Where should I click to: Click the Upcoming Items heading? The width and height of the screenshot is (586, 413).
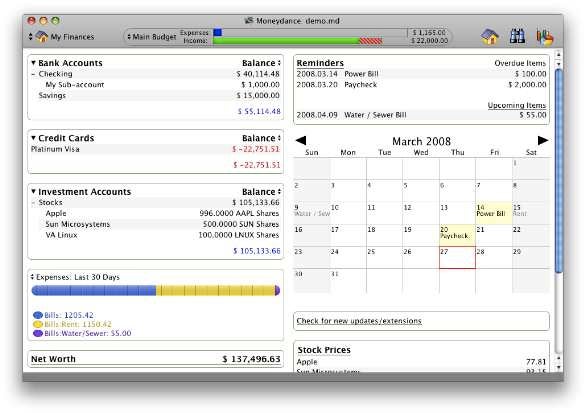[517, 105]
